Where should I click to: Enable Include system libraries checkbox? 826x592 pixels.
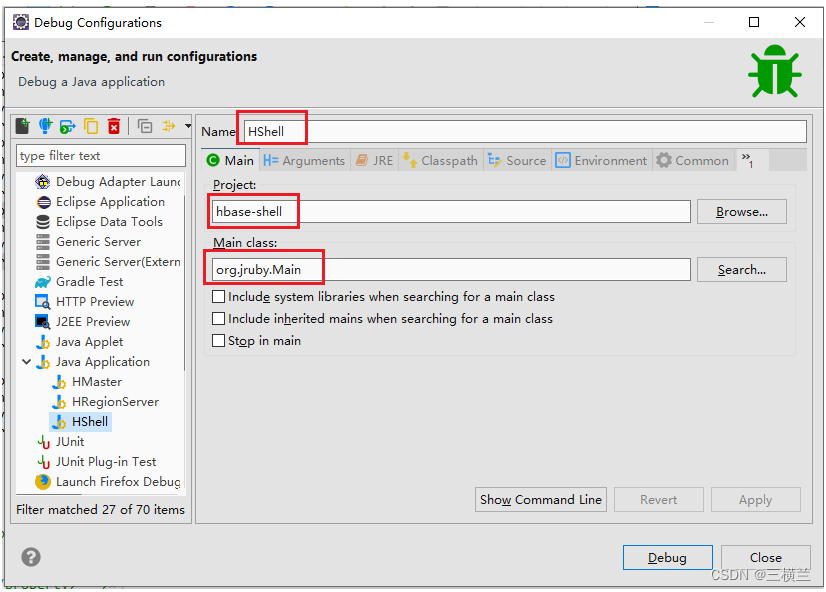point(219,297)
